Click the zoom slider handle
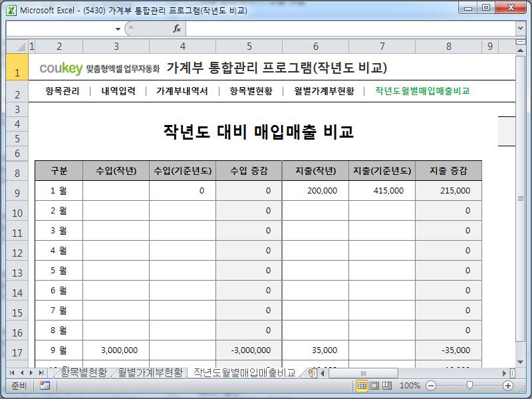The image size is (532, 399). pyautogui.click(x=469, y=385)
